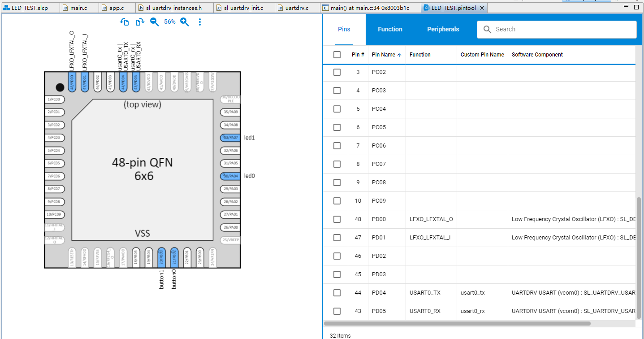Check the PC02 row checkbox
This screenshot has width=644, height=339.
[337, 72]
